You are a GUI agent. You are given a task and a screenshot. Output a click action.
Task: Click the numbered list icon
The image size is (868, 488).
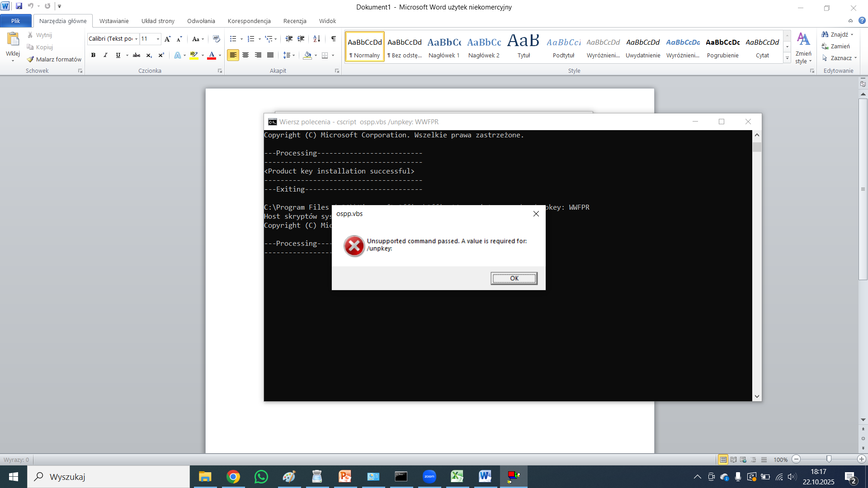pos(251,39)
